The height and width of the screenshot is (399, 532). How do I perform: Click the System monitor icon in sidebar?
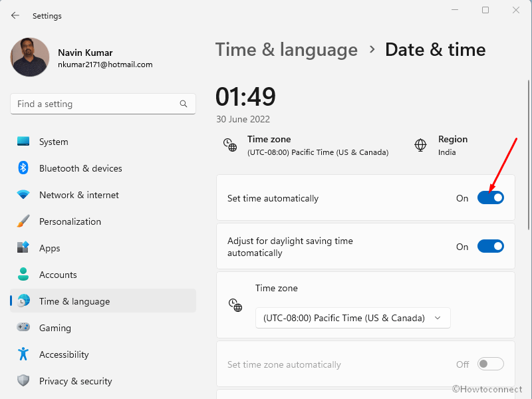click(x=23, y=142)
